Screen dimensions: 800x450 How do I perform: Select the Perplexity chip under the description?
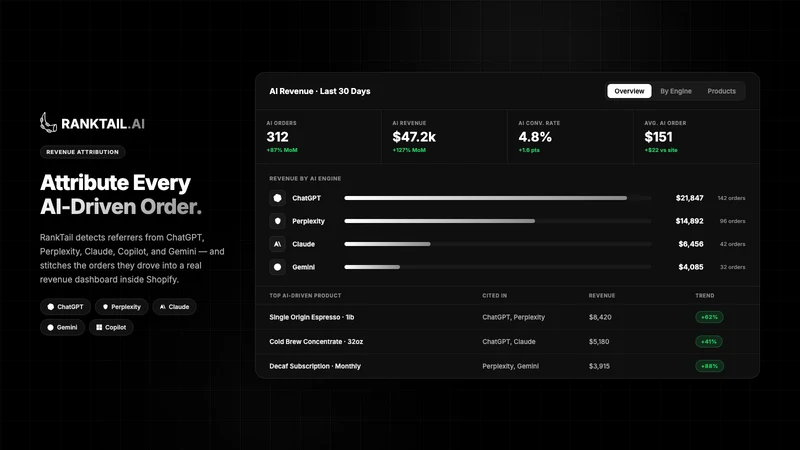point(121,307)
